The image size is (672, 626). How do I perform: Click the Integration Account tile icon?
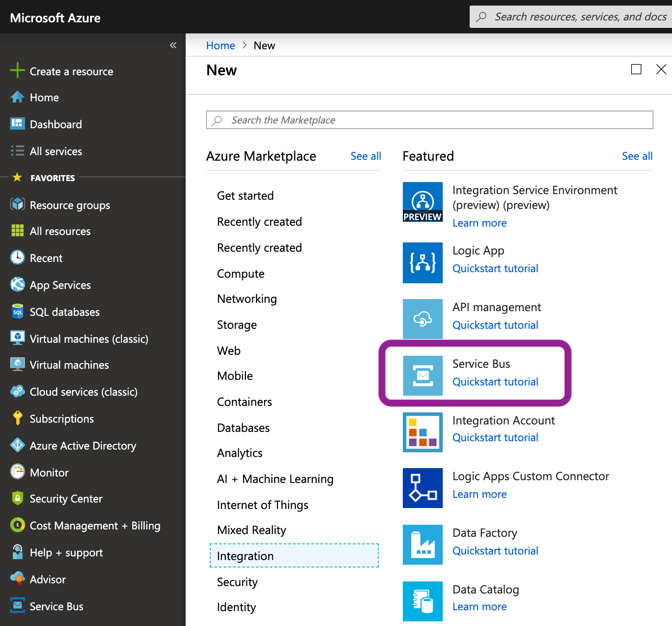pyautogui.click(x=423, y=432)
